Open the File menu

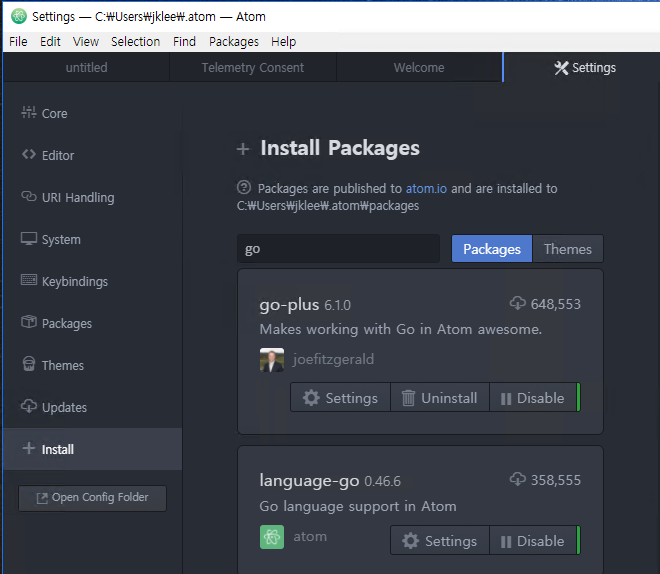tap(18, 41)
